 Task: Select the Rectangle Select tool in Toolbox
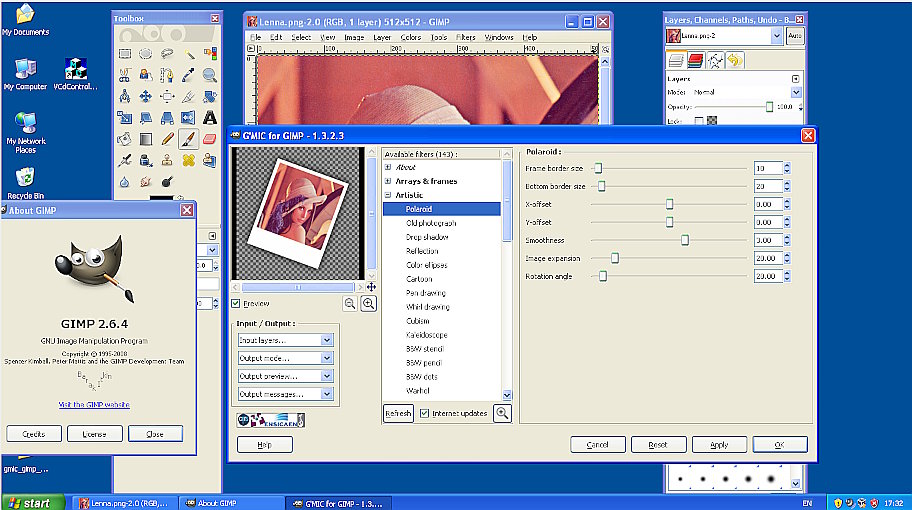124,54
